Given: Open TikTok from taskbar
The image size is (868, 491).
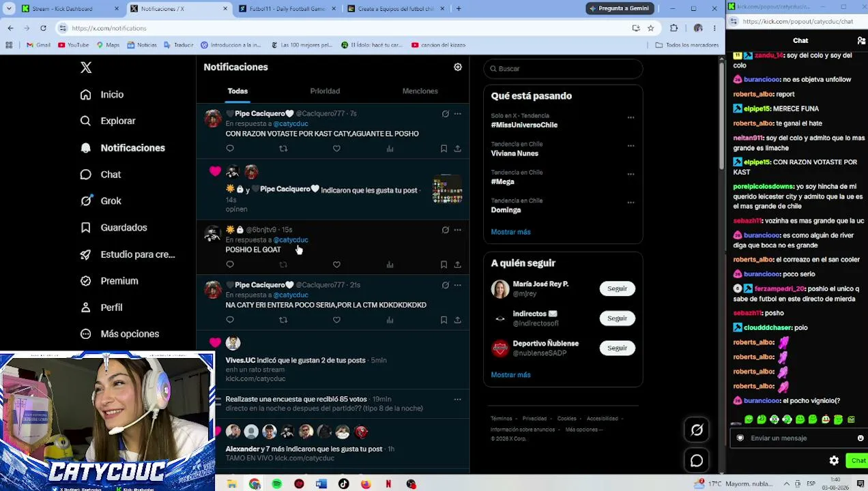Looking at the screenshot, I should click(x=343, y=484).
